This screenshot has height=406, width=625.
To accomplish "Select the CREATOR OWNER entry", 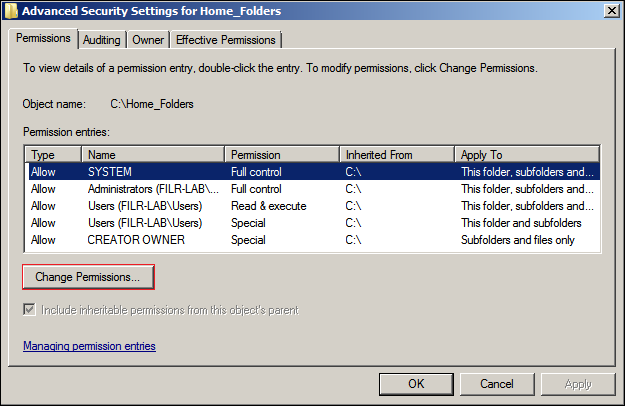I will pyautogui.click(x=136, y=240).
